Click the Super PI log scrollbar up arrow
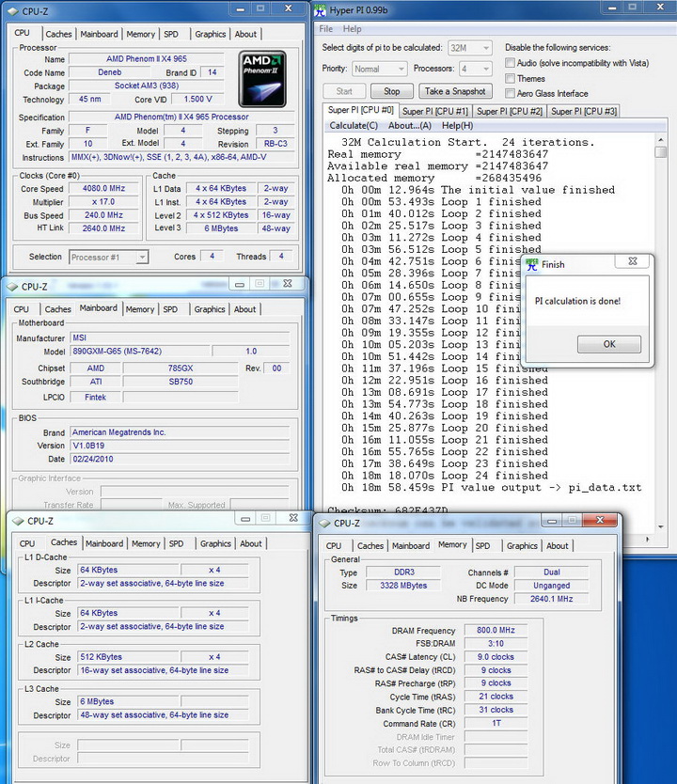Viewport: 677px width, 784px height. tap(661, 140)
